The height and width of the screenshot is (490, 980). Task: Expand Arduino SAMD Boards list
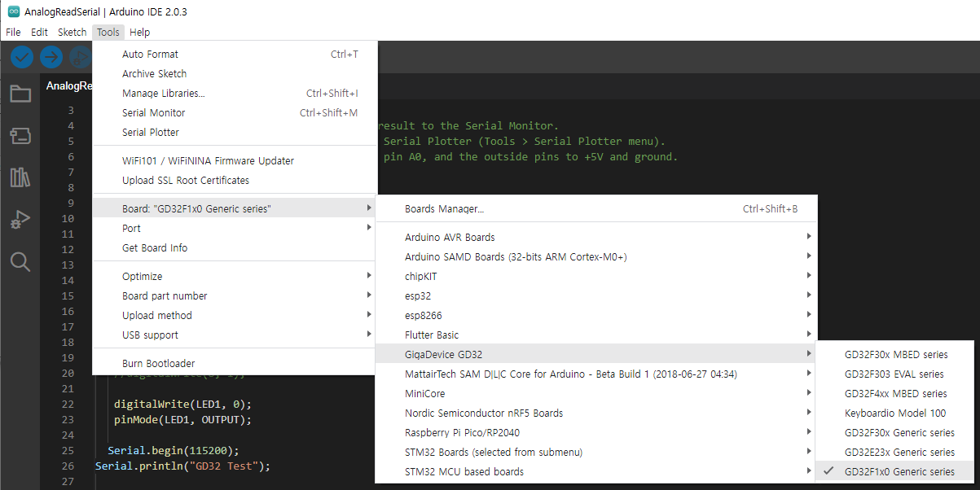[x=595, y=257]
